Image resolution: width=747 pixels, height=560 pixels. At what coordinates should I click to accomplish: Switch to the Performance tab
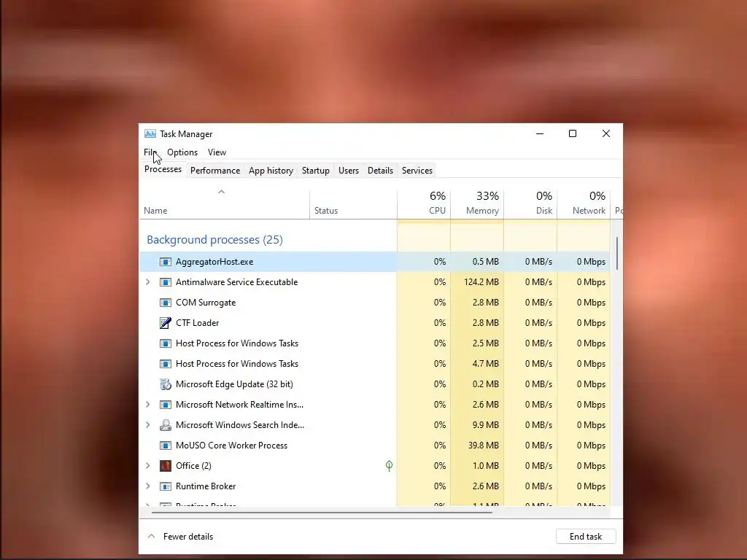click(x=215, y=171)
